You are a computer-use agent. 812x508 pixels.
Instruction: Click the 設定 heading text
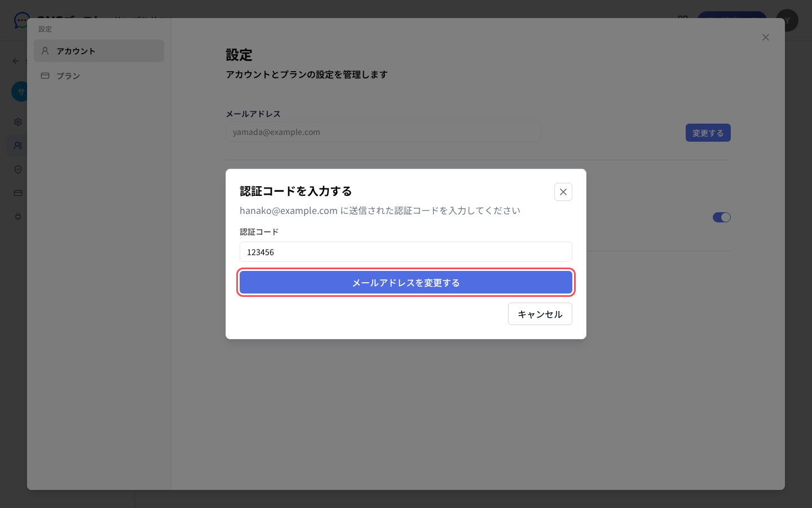click(239, 55)
